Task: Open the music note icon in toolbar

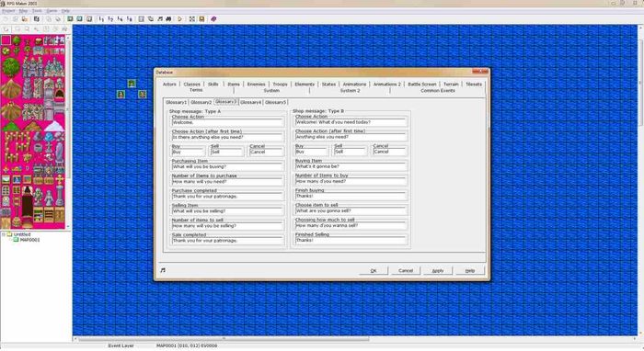Action: pos(160,19)
